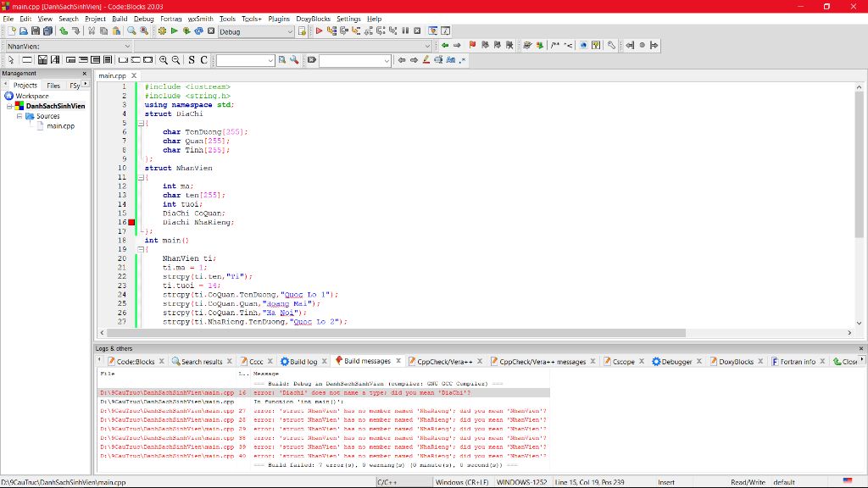The image size is (868, 488).
Task: Close the Build messages tab
Action: click(x=398, y=361)
